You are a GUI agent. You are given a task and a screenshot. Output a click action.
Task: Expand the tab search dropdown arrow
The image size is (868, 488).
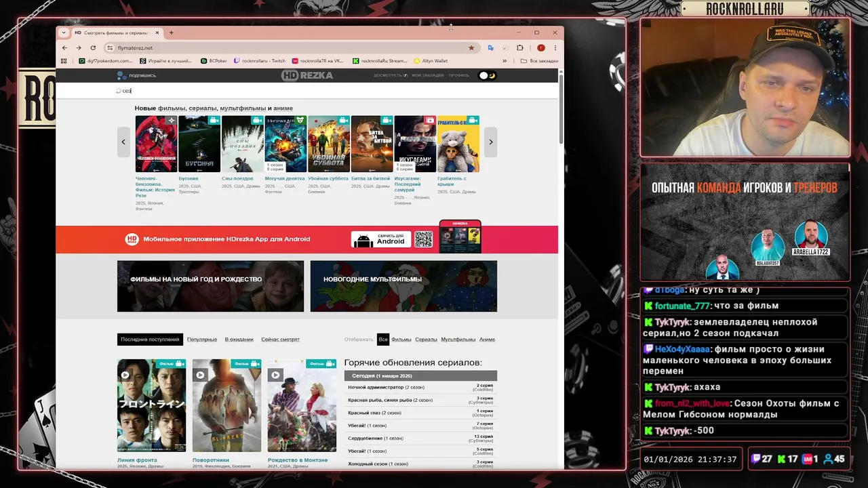[64, 33]
